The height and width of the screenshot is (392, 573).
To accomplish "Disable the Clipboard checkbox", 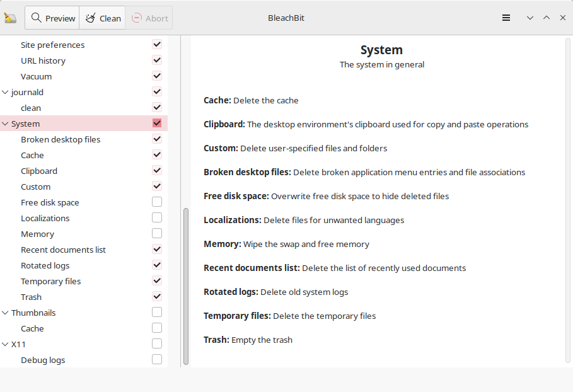I will tap(157, 171).
